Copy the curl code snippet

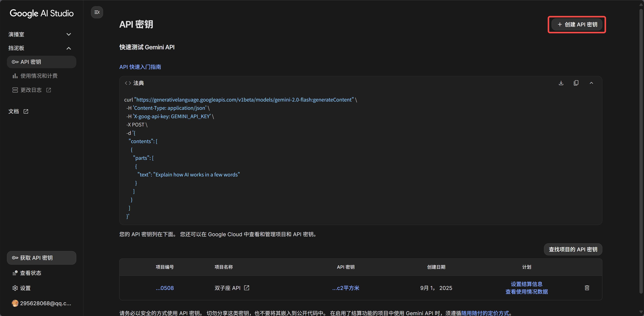[x=576, y=83]
